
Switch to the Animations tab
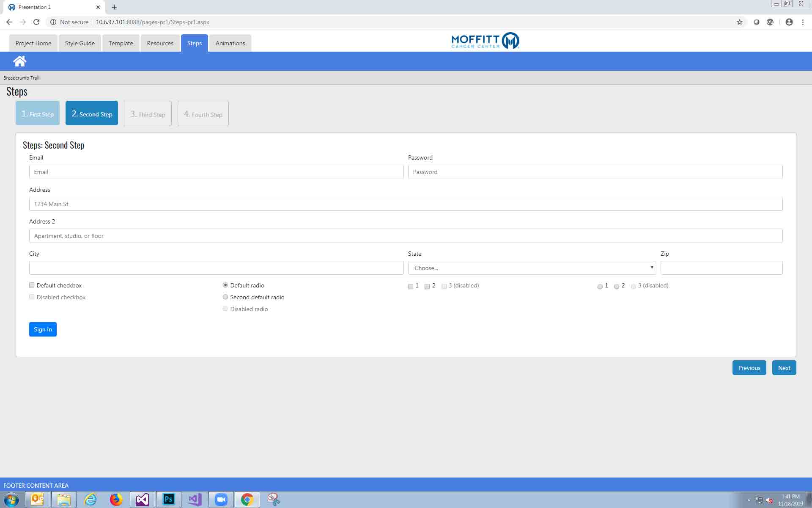click(230, 43)
